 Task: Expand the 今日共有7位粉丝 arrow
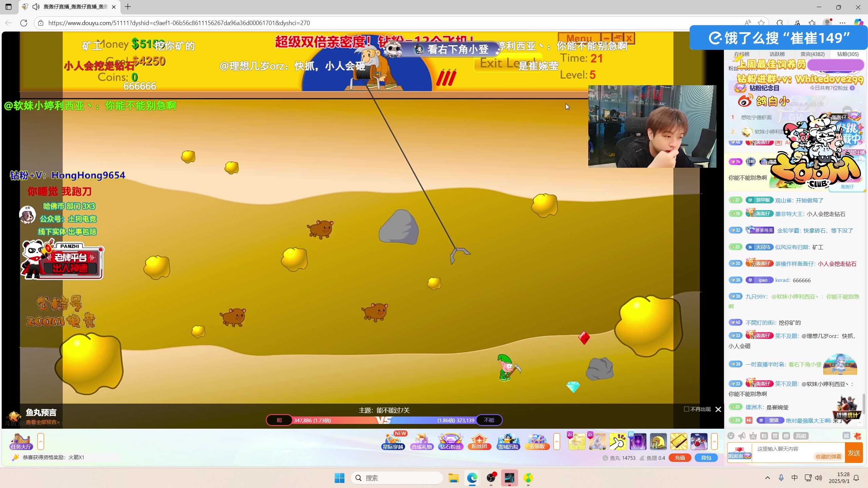point(852,88)
